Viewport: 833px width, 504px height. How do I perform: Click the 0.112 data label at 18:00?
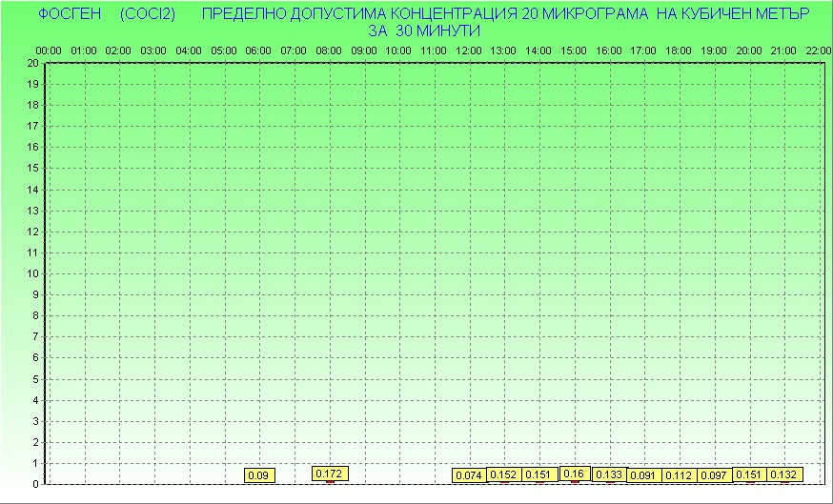coord(679,474)
